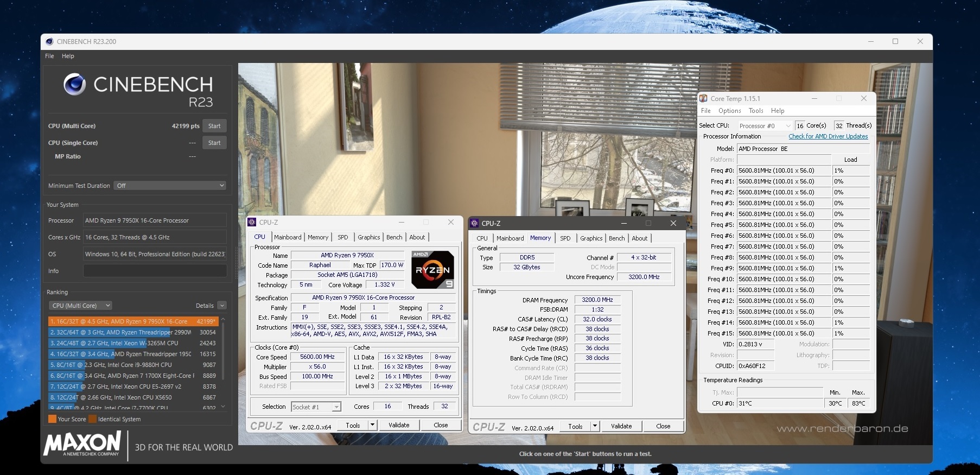Click Tools button in CPU-Z CPU window

353,425
